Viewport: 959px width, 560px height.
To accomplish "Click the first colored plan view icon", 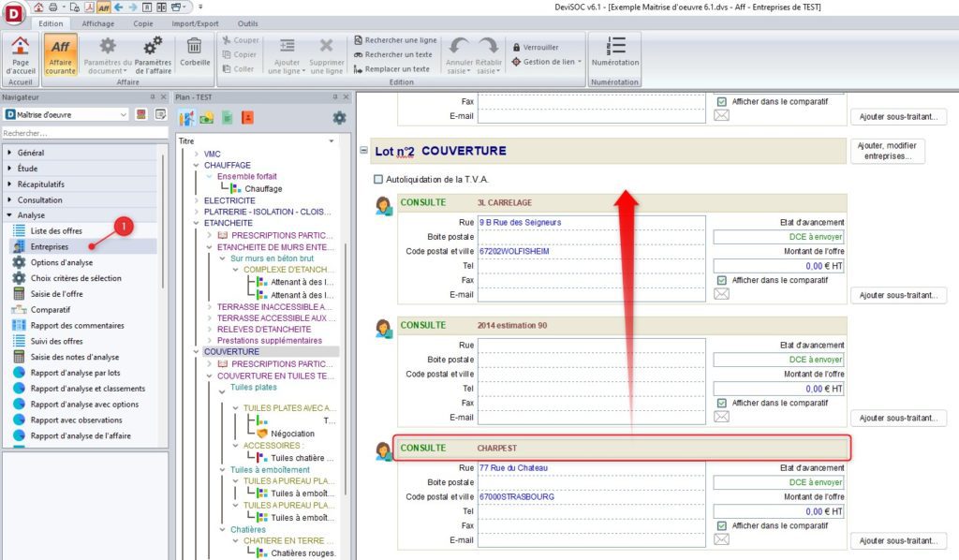I will (x=186, y=117).
